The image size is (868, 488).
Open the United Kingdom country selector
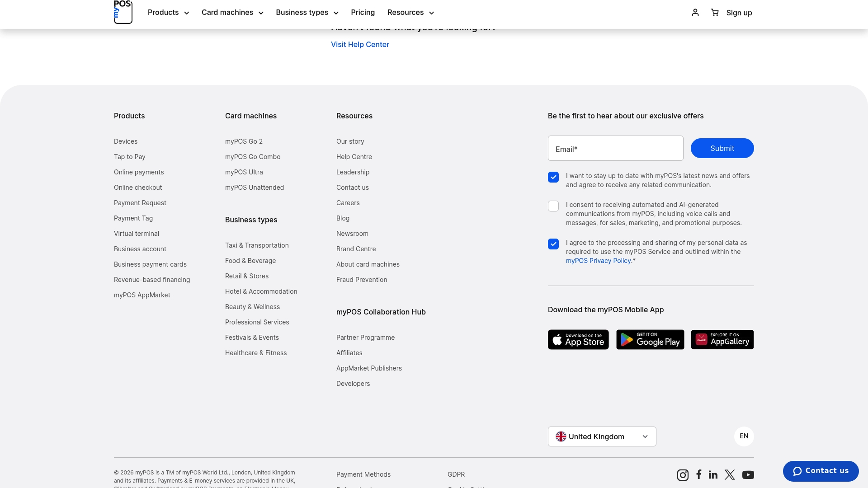pyautogui.click(x=602, y=436)
